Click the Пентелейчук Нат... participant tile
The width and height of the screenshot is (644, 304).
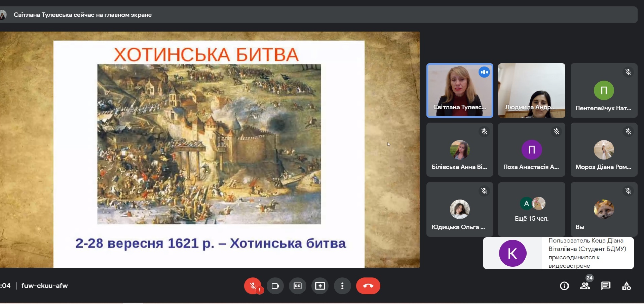click(x=604, y=91)
